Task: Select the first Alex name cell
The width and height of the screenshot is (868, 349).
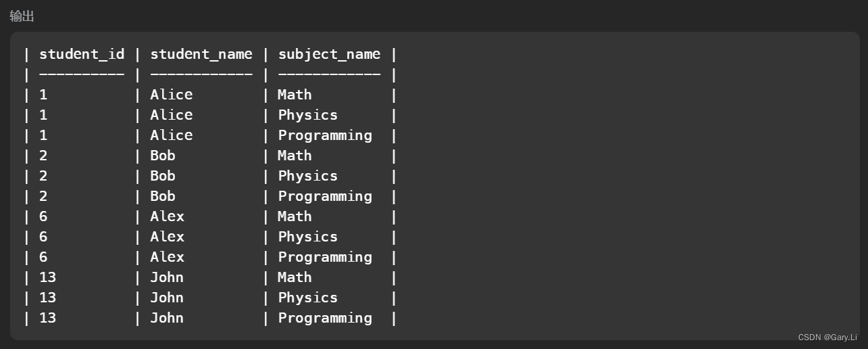Action: tap(167, 216)
